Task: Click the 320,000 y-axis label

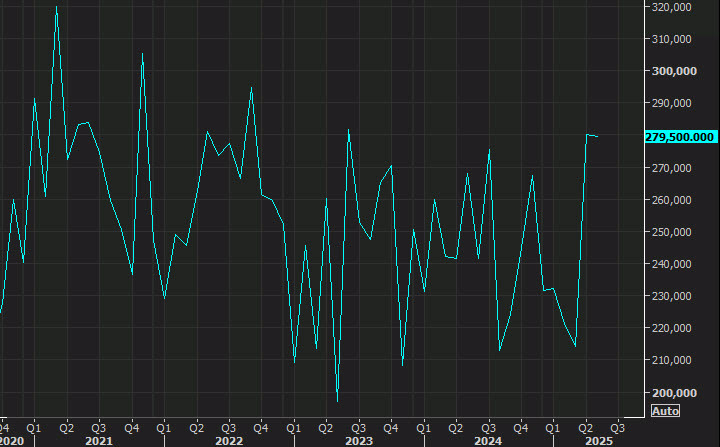Action: coord(671,7)
